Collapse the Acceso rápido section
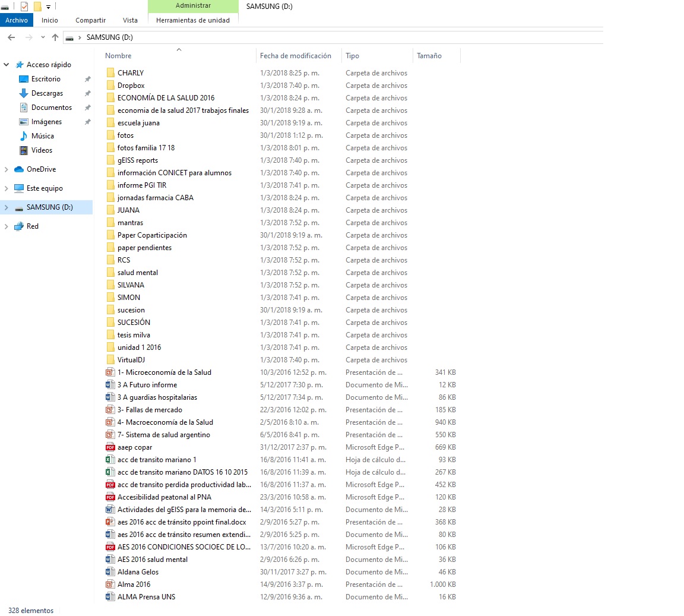 click(x=7, y=65)
